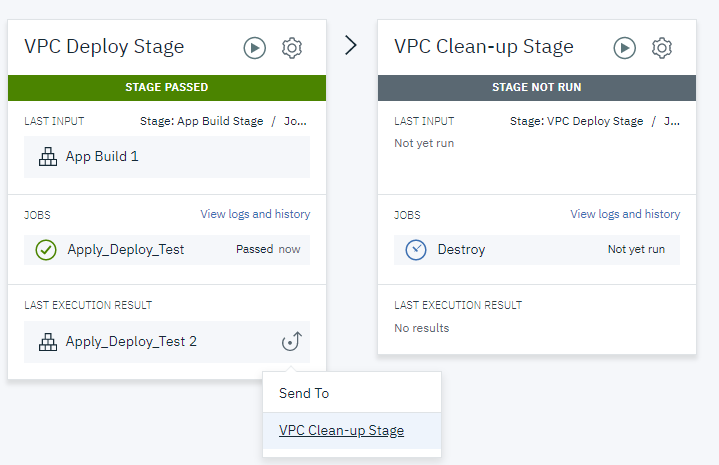
Task: Click the Destroy job clock icon
Action: click(416, 250)
